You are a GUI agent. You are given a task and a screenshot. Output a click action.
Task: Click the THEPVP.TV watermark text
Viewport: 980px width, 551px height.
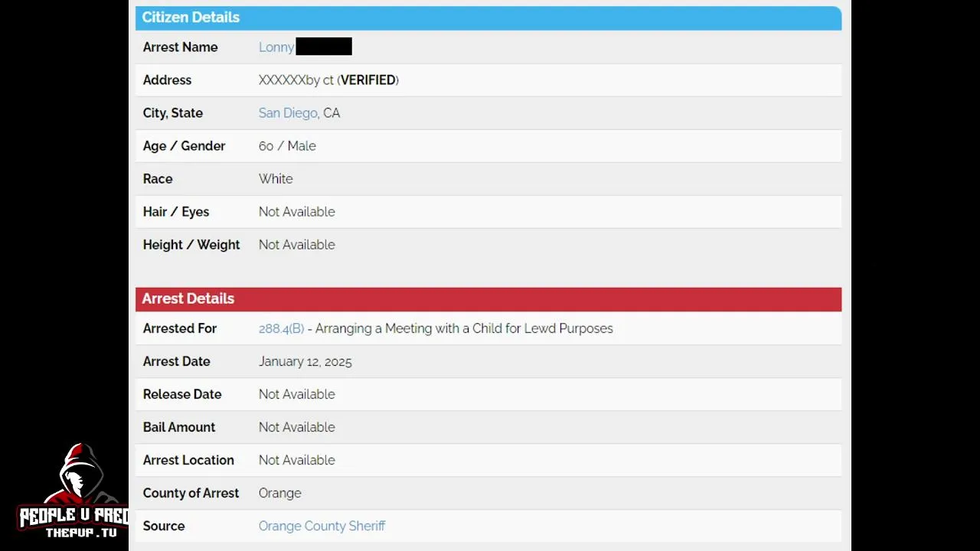pyautogui.click(x=81, y=533)
